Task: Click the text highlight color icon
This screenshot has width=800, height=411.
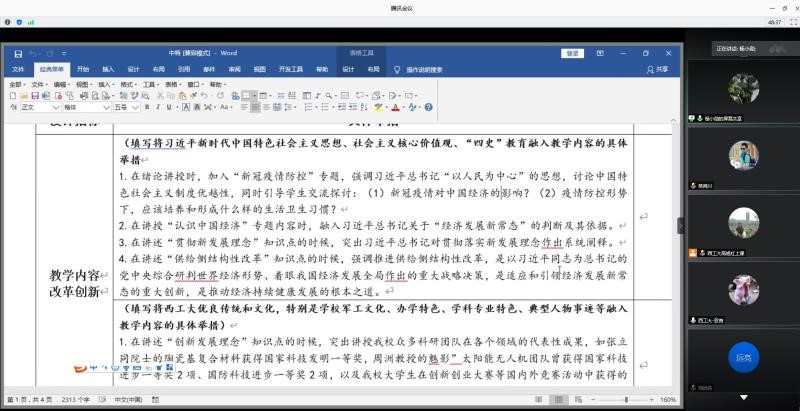Action: 379,107
